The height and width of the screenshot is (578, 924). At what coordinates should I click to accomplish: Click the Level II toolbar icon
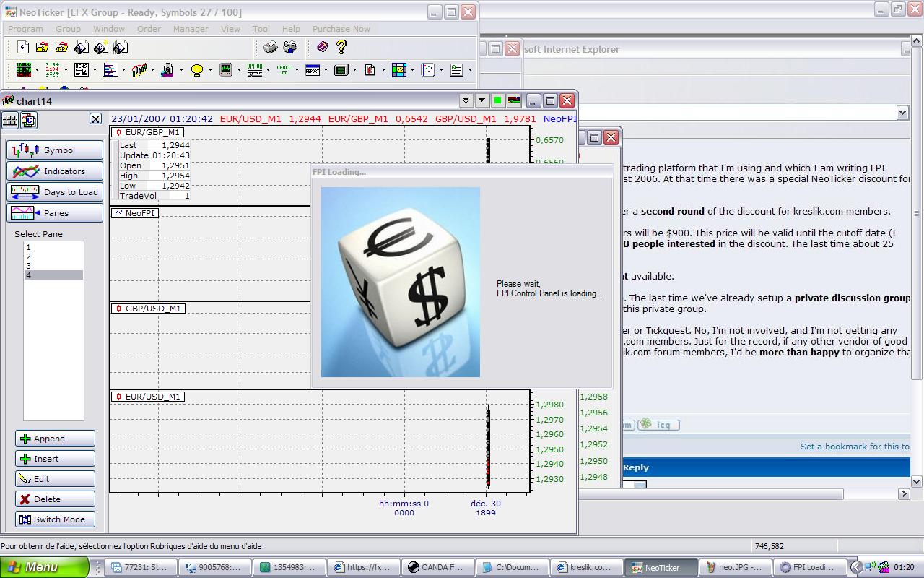[x=283, y=70]
